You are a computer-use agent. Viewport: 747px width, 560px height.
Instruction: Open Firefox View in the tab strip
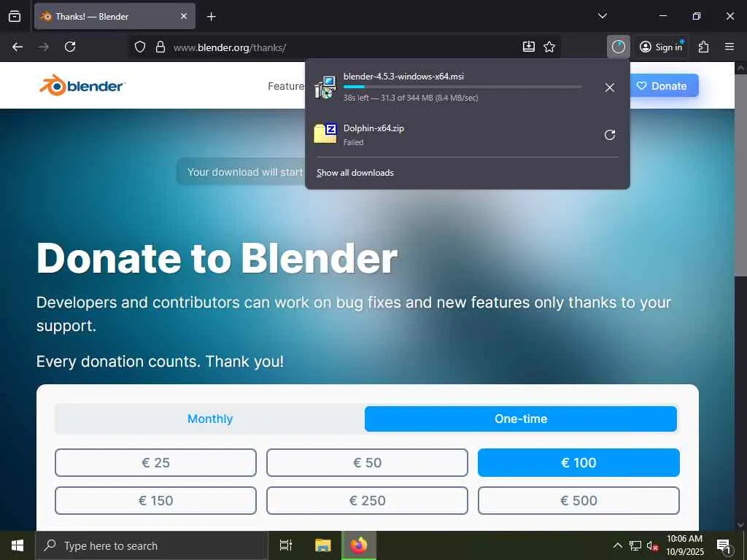click(15, 16)
